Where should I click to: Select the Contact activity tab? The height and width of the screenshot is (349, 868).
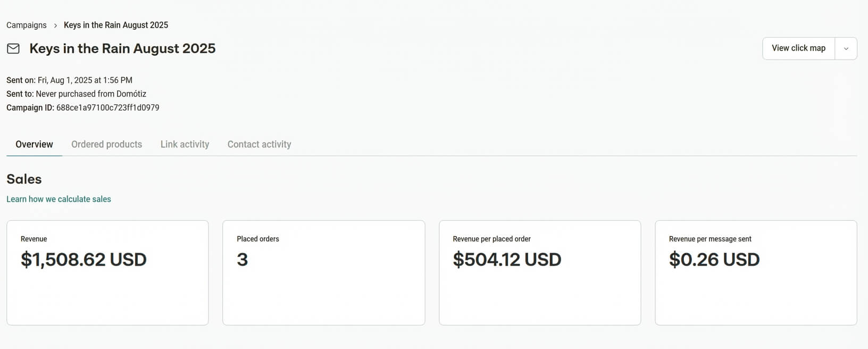pos(259,144)
